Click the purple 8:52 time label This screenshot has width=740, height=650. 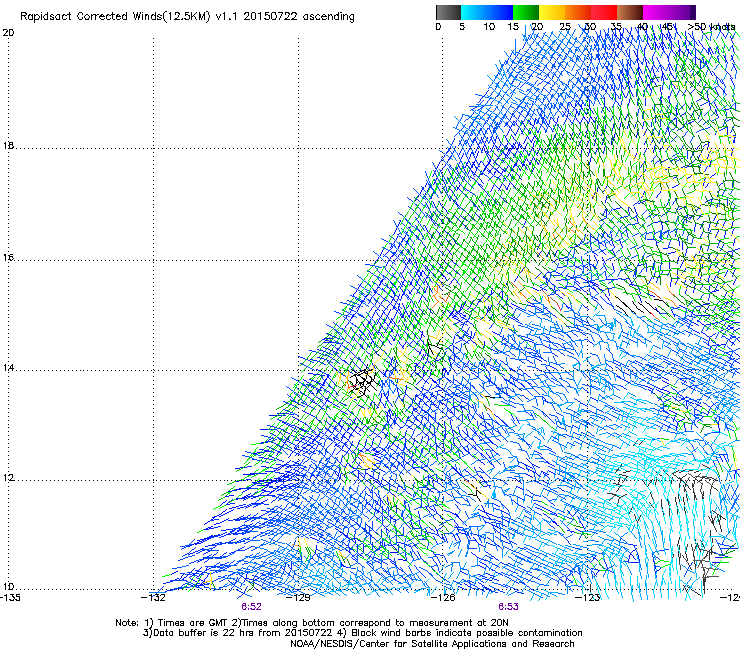click(x=251, y=607)
